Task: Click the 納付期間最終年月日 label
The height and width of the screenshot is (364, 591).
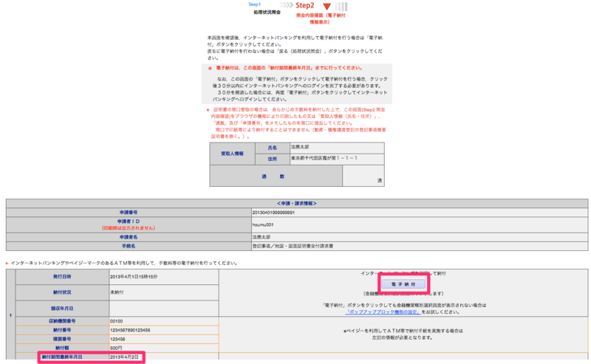Action: pos(62,357)
